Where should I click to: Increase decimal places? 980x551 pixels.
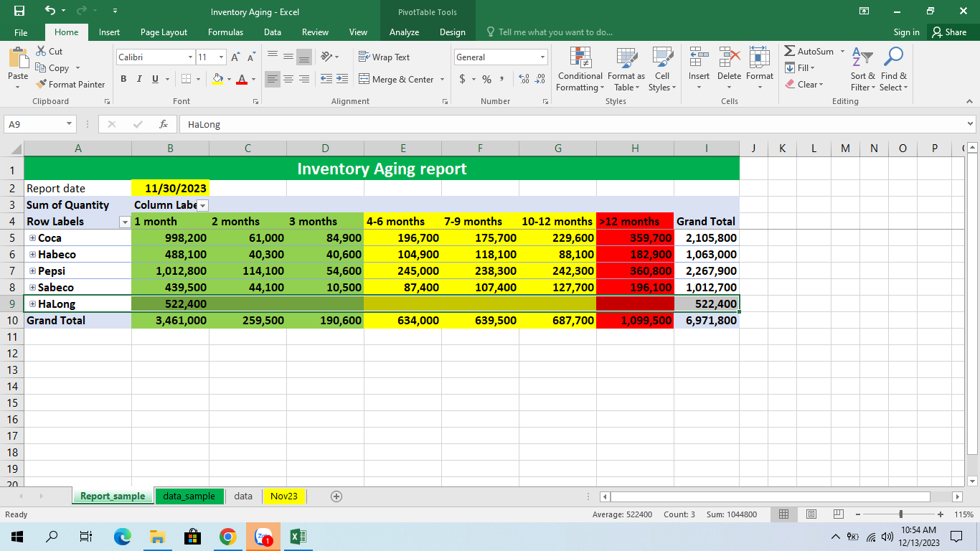point(524,79)
